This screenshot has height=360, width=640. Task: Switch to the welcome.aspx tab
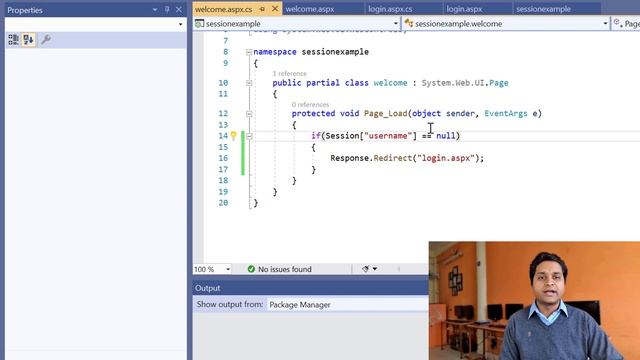310,9
